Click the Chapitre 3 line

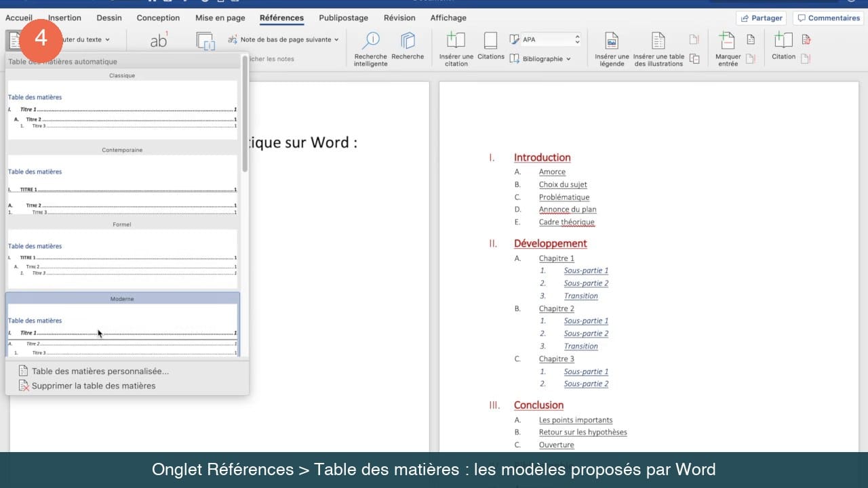557,359
